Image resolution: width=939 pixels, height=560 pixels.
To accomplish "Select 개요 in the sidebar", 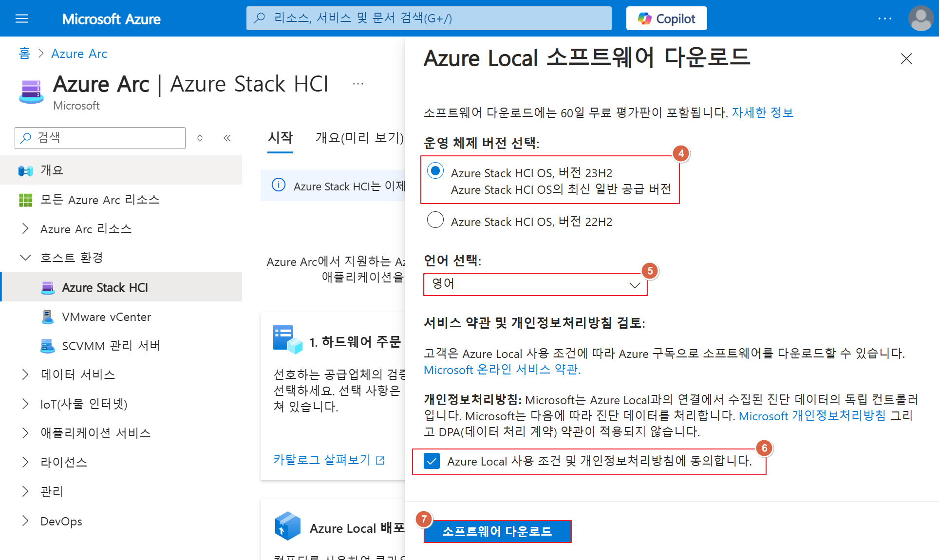I will pos(121,170).
